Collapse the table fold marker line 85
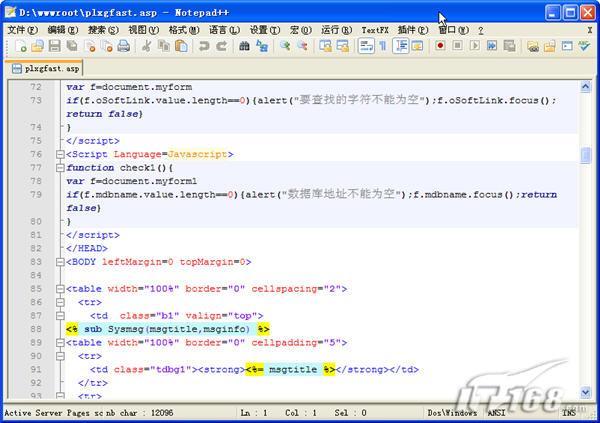Viewport: 600px width, 423px height. click(60, 289)
